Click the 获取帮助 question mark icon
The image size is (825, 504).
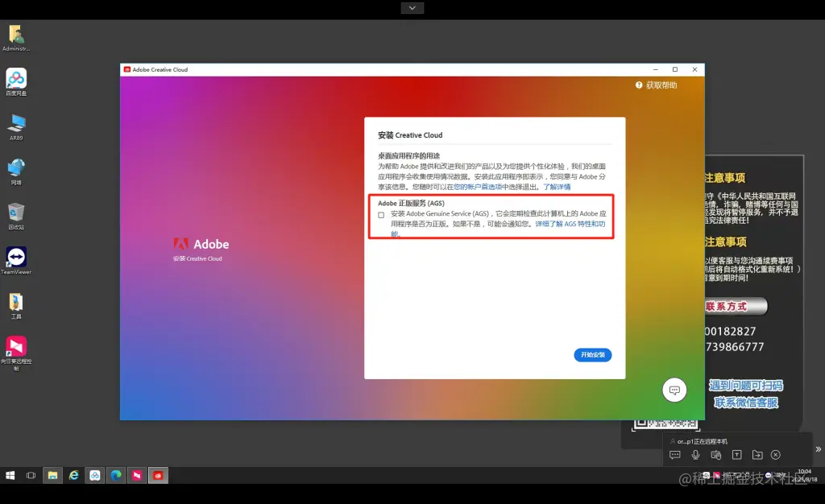(637, 85)
